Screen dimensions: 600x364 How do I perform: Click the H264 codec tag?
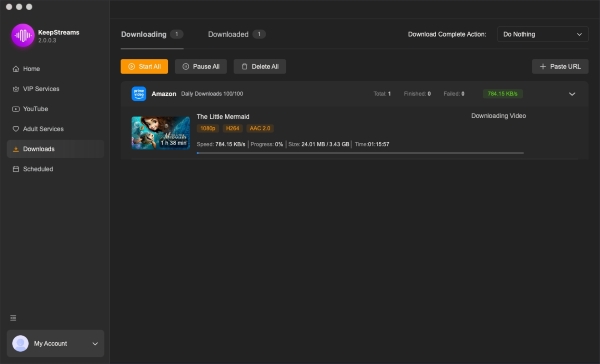(x=232, y=128)
